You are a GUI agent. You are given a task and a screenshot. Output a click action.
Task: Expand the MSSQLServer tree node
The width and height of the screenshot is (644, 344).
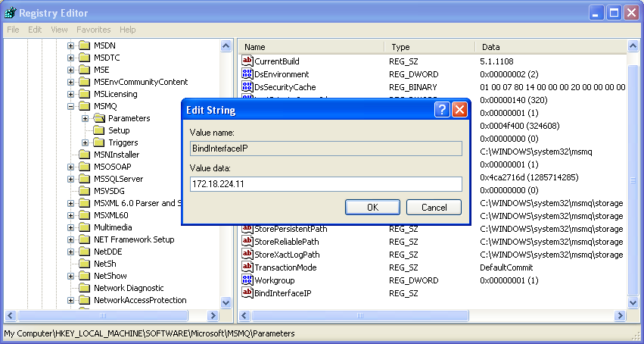tap(71, 179)
